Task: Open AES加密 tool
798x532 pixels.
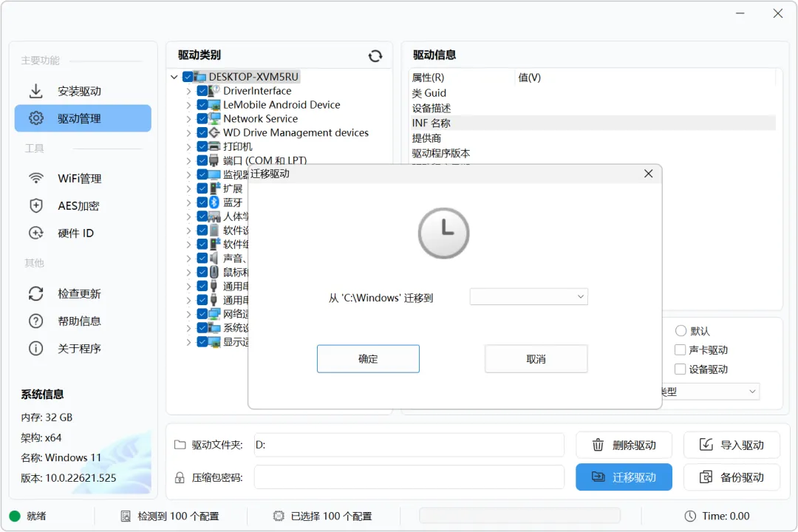Action: 83,205
